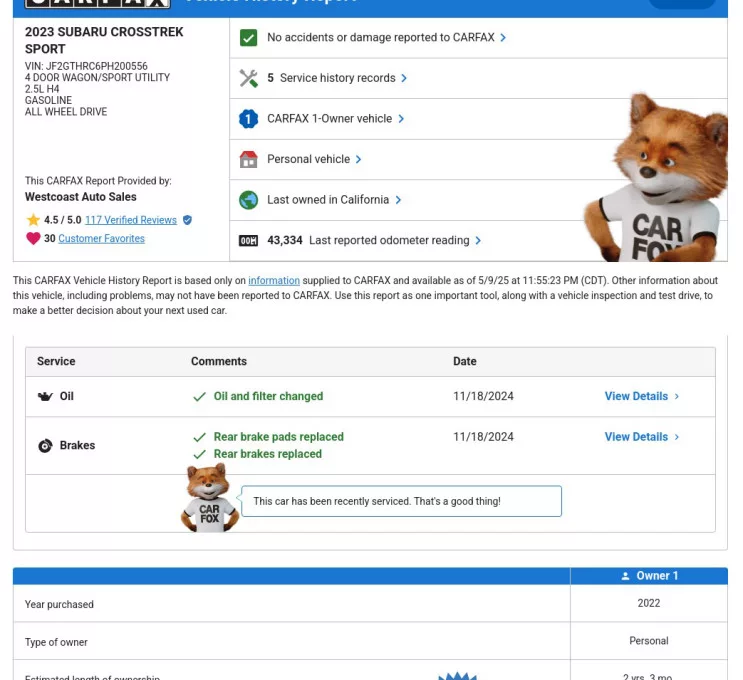This screenshot has width=743, height=680.
Task: Select the Owner 1 column header
Action: pos(649,576)
